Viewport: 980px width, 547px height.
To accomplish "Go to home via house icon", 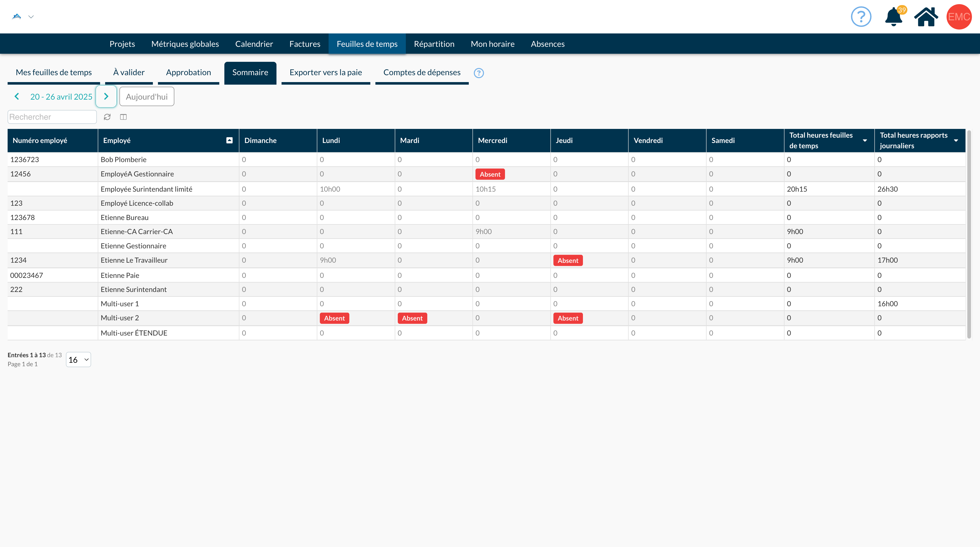I will [926, 17].
